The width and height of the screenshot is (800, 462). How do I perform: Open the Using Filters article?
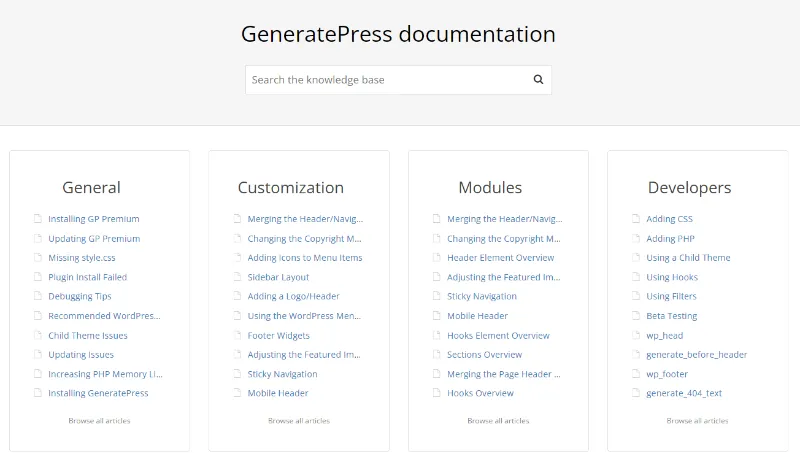point(671,296)
